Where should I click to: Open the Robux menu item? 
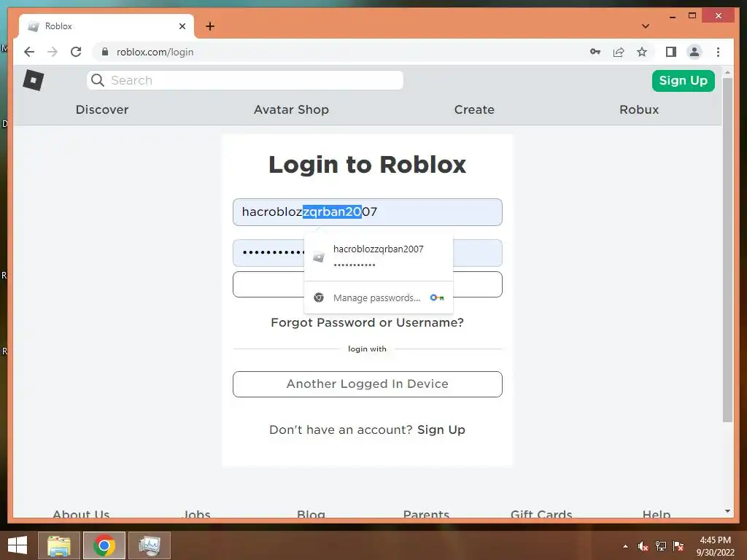[x=639, y=109]
